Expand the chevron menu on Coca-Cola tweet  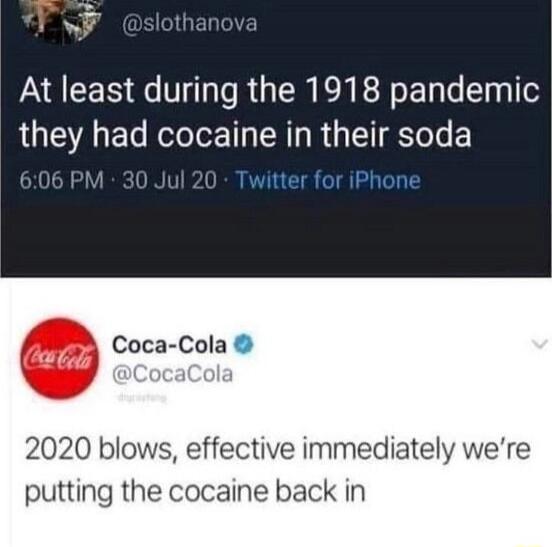click(x=540, y=344)
